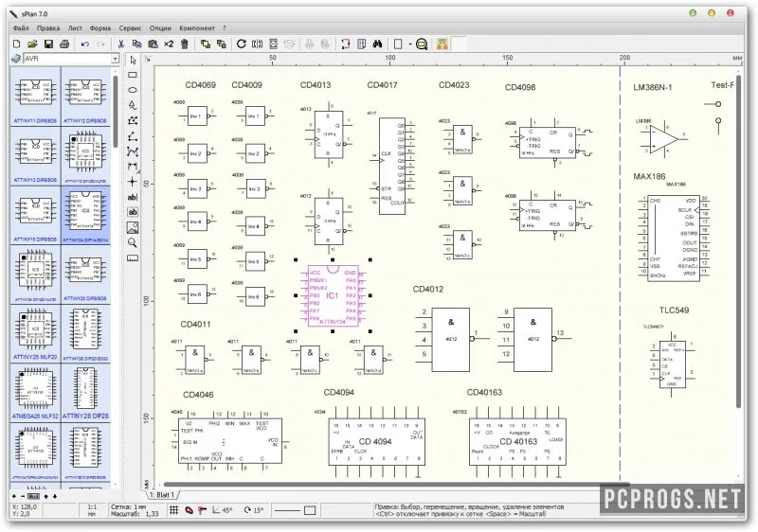Pick the ATMEGA26 MLF32 component thumbnail

point(35,392)
